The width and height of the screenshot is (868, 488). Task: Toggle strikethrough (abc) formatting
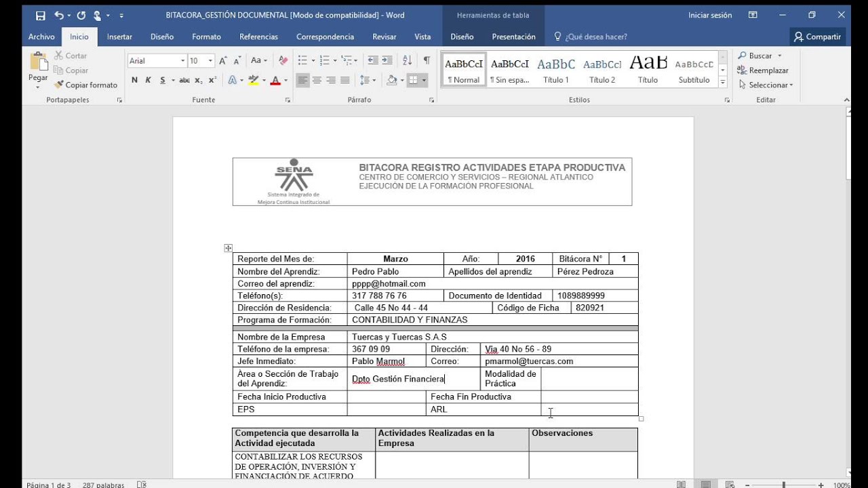coord(184,80)
